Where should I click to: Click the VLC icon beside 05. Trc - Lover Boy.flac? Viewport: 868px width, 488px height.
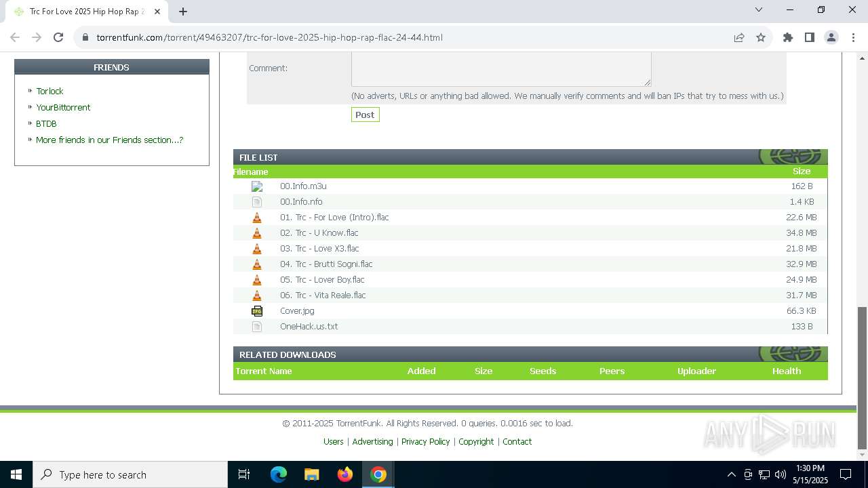click(257, 280)
